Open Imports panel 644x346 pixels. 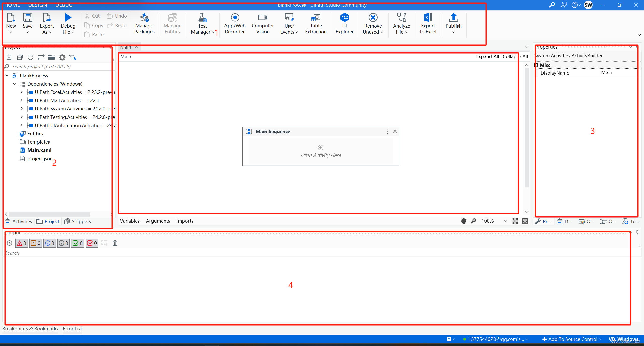click(x=185, y=221)
